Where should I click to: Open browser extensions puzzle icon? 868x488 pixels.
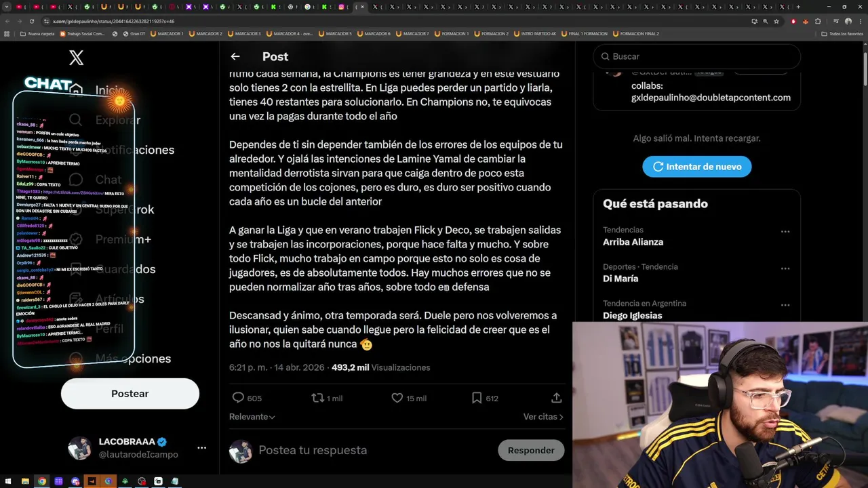tap(818, 21)
